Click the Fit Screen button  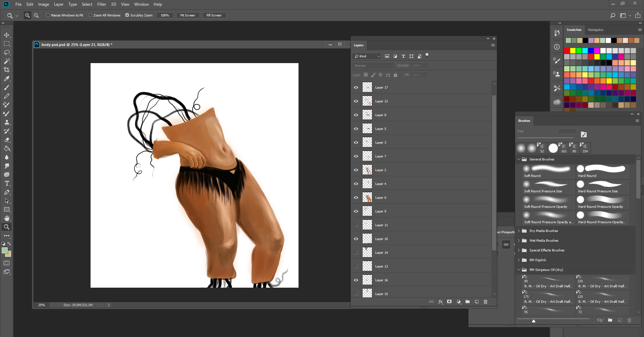187,15
